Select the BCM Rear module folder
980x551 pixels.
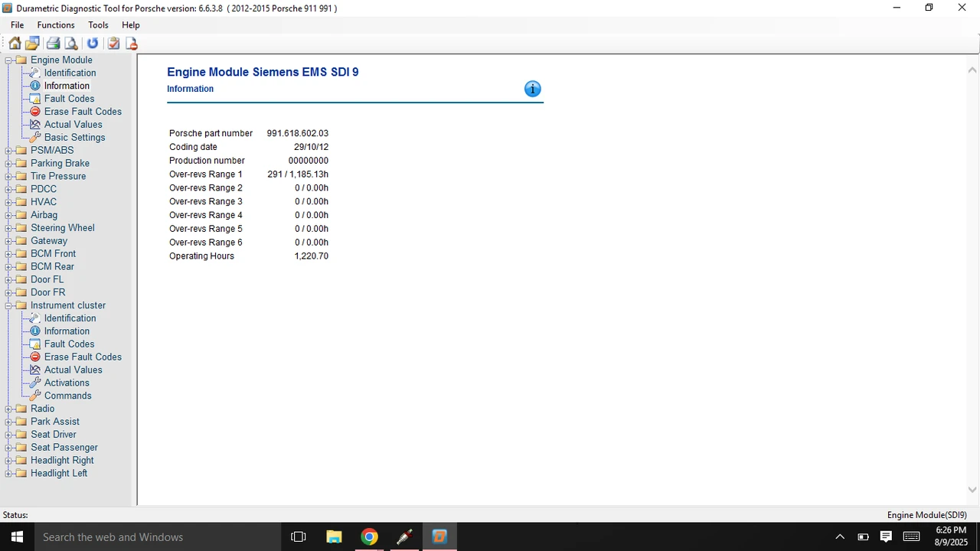52,267
